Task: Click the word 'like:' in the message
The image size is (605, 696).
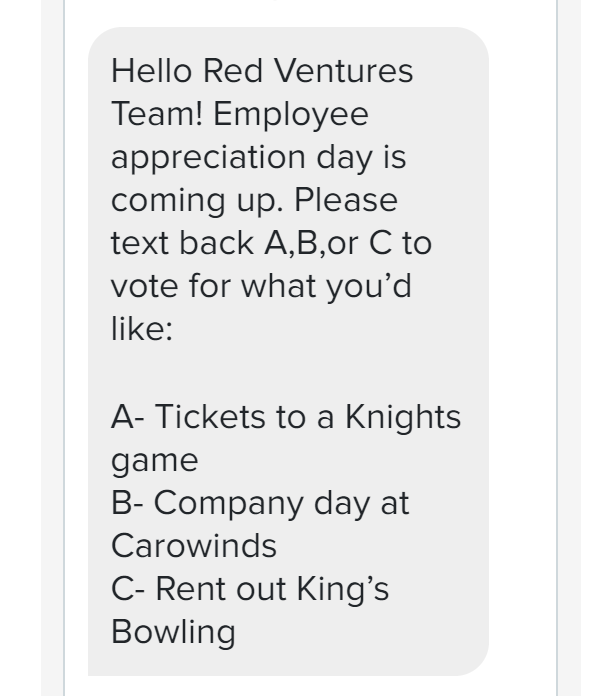Action: (x=142, y=329)
